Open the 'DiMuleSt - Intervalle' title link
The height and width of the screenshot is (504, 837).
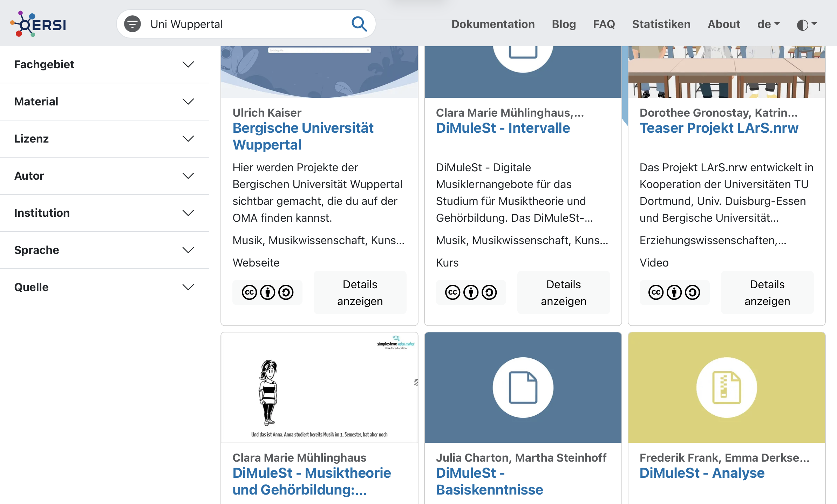click(503, 128)
